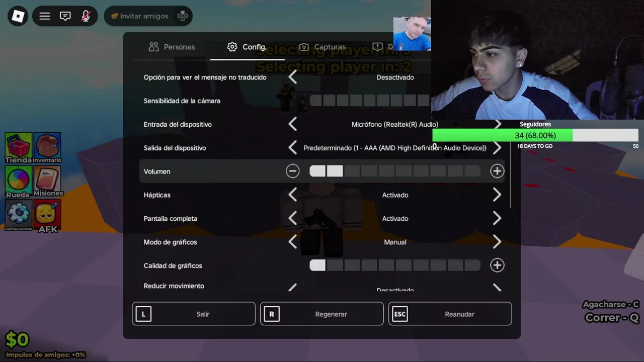The image size is (644, 362).
Task: Open the Configuraciones gear icon
Action: [x=19, y=215]
